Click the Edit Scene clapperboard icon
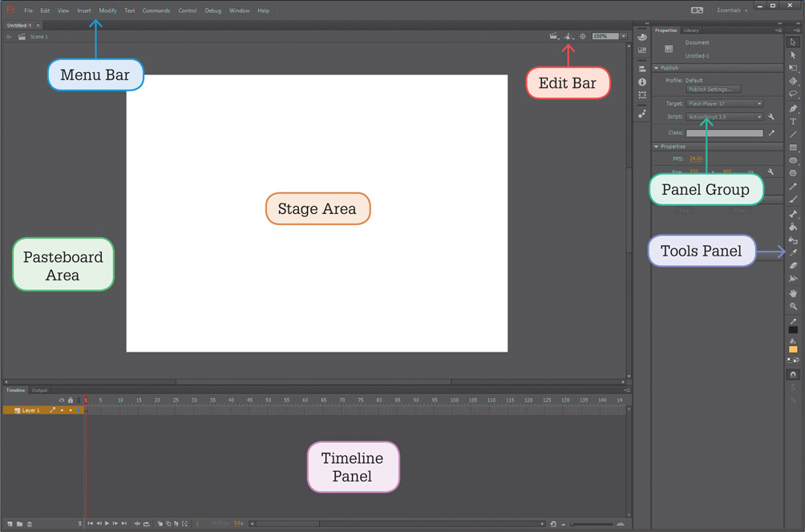 point(553,36)
